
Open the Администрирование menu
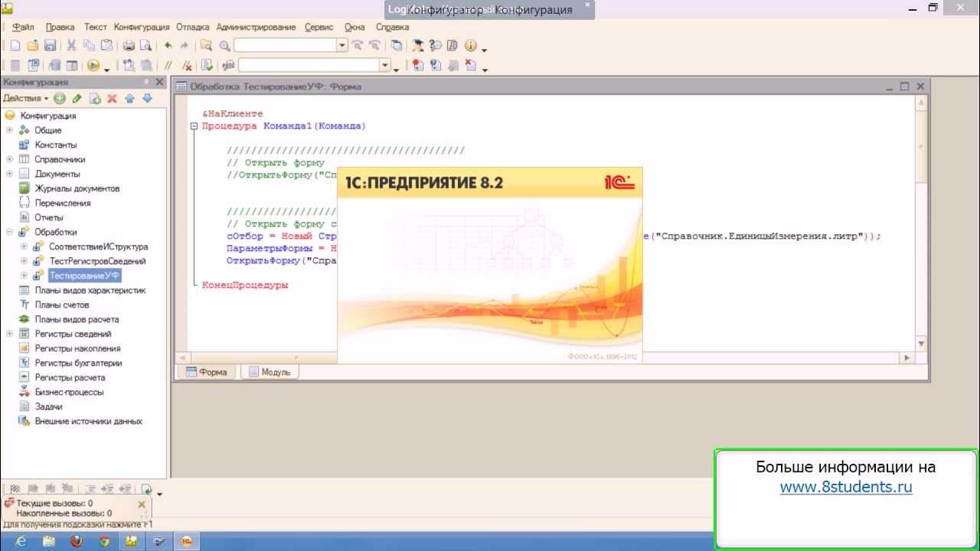pyautogui.click(x=256, y=27)
